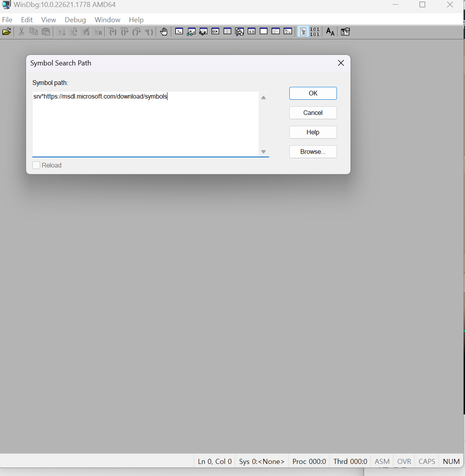Click the OVR status bar indicator
This screenshot has width=465, height=476.
click(x=404, y=461)
